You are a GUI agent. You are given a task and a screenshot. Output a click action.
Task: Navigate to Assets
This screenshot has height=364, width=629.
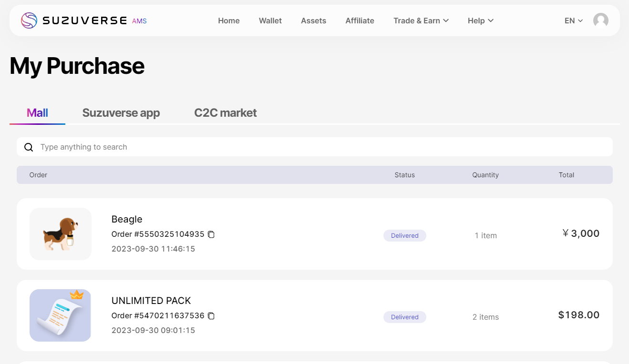click(313, 20)
